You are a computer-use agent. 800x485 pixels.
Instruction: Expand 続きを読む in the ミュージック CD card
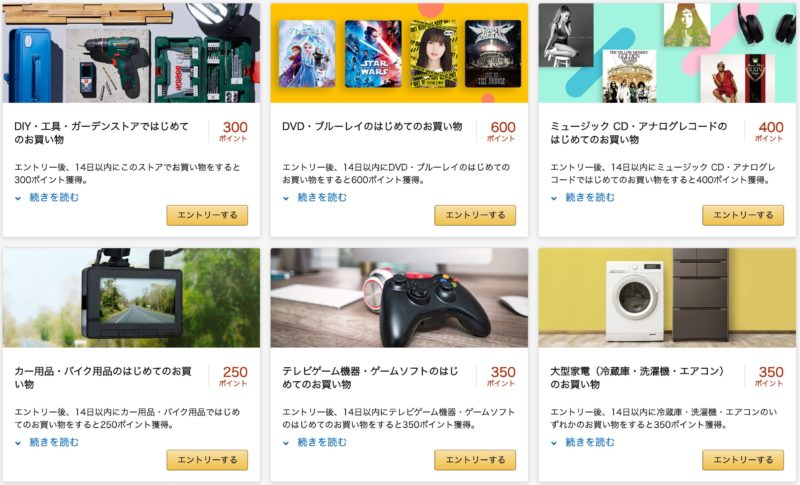583,197
